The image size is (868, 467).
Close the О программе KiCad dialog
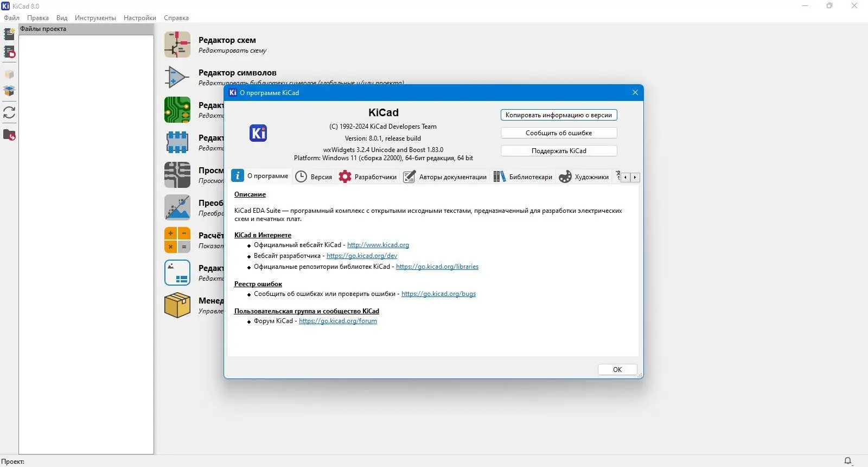click(635, 92)
